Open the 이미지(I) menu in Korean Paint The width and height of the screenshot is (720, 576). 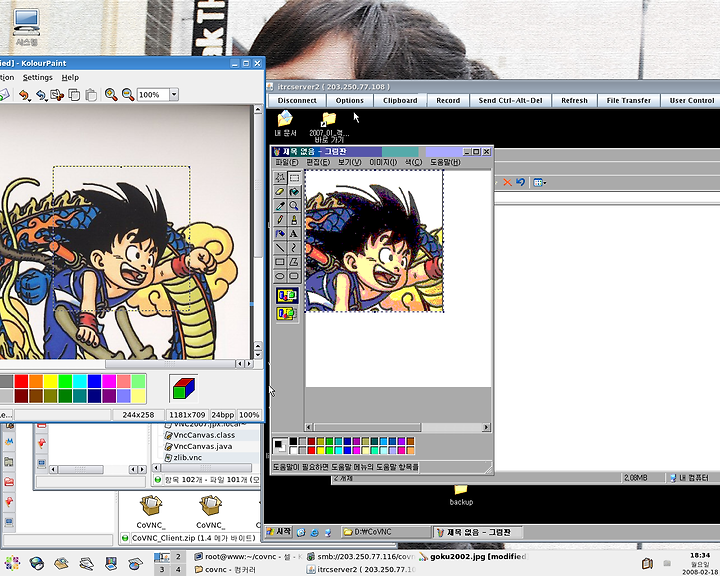coord(383,162)
